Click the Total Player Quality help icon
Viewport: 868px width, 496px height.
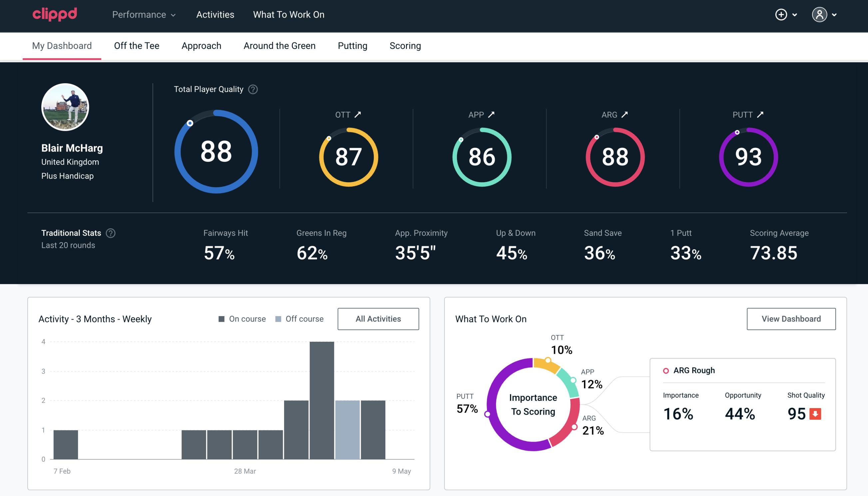point(252,89)
